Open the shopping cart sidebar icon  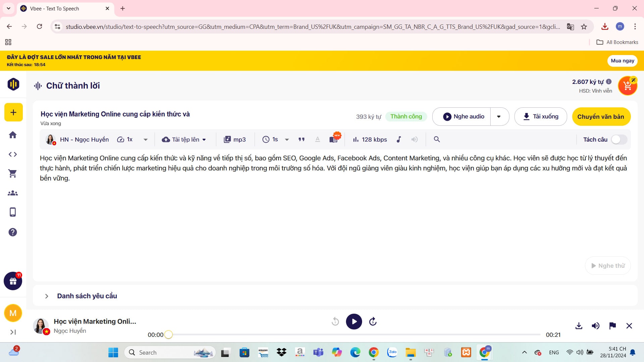pyautogui.click(x=13, y=173)
